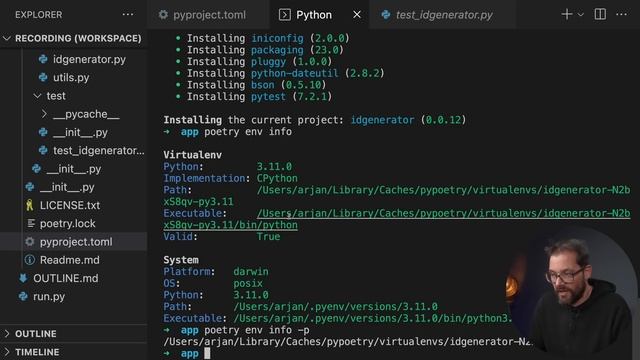Open utils.py file
640x360 pixels.
[71, 78]
